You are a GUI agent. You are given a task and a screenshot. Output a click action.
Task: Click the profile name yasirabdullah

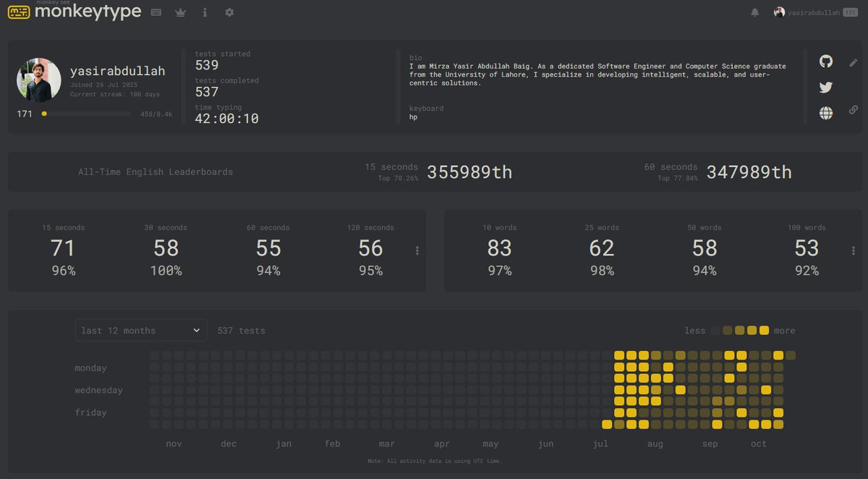tap(117, 71)
